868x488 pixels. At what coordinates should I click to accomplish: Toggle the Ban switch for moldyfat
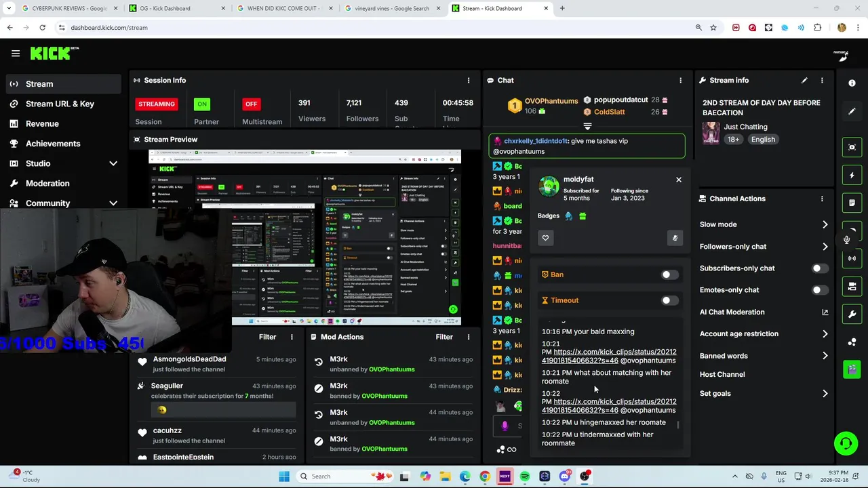point(669,274)
